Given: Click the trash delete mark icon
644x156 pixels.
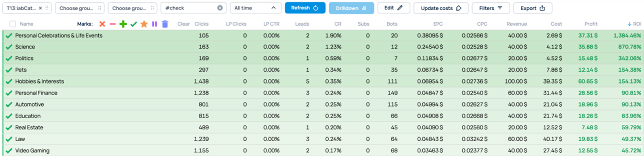Looking at the screenshot, I should pyautogui.click(x=165, y=24).
